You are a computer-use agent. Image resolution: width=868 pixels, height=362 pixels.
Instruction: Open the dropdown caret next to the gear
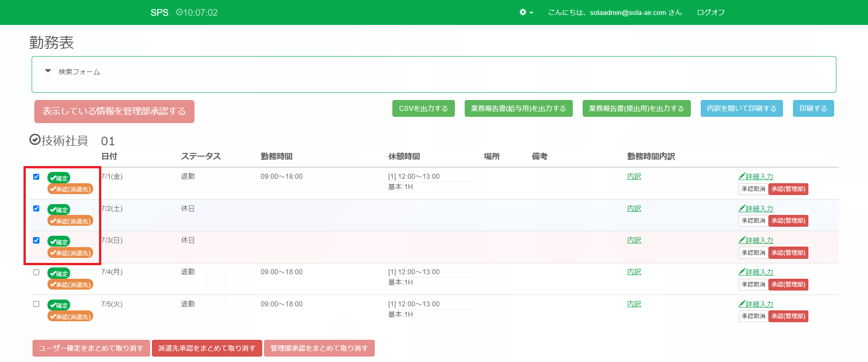click(x=531, y=13)
